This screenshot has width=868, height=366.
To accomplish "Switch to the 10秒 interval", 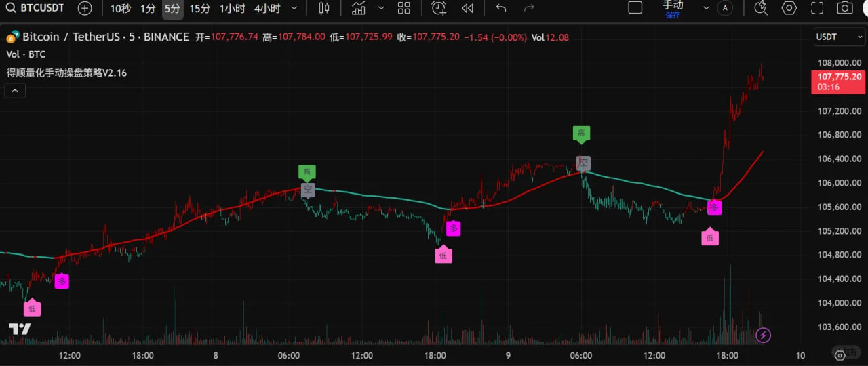I will point(120,8).
